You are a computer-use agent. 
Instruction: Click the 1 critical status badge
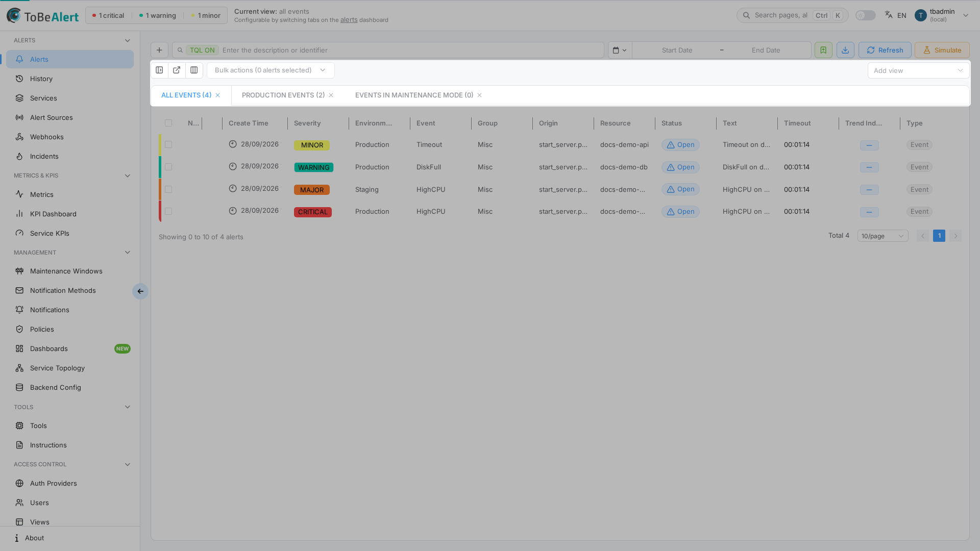(108, 15)
